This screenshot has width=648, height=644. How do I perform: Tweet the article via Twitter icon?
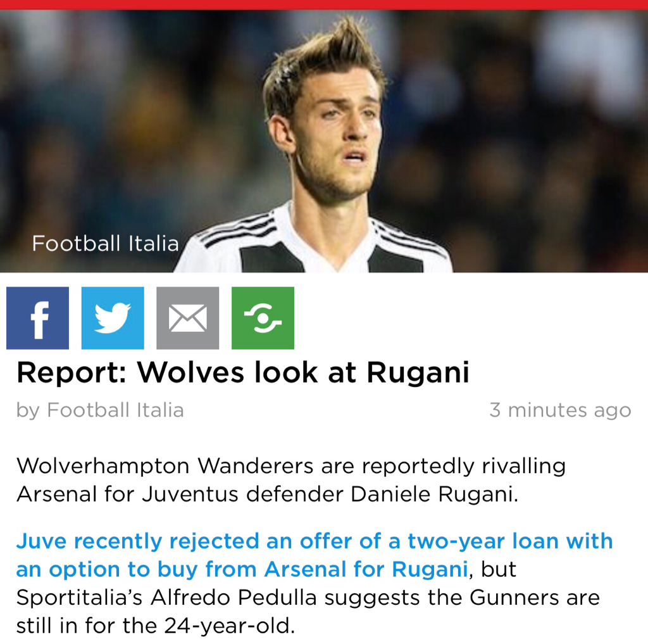pos(113,318)
